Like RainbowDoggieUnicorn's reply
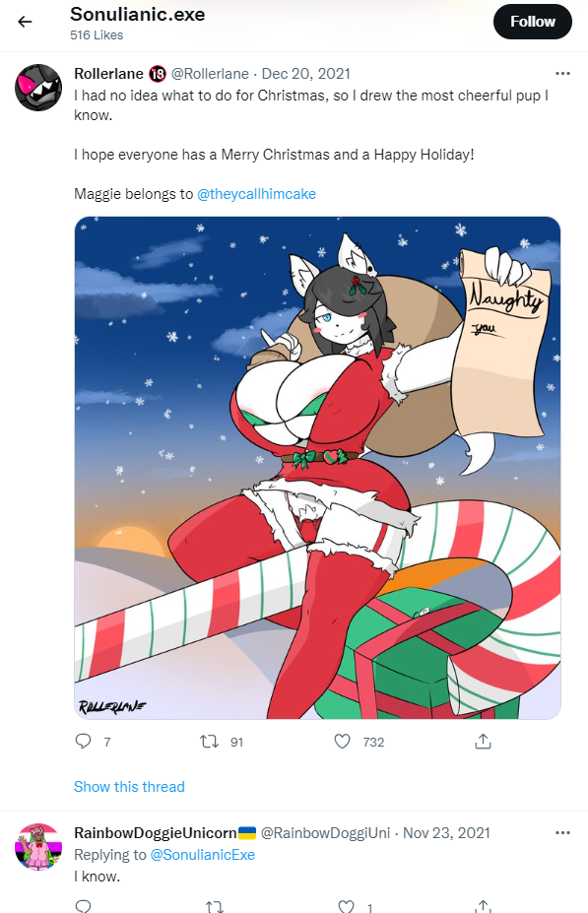The width and height of the screenshot is (588, 913). pyautogui.click(x=347, y=906)
